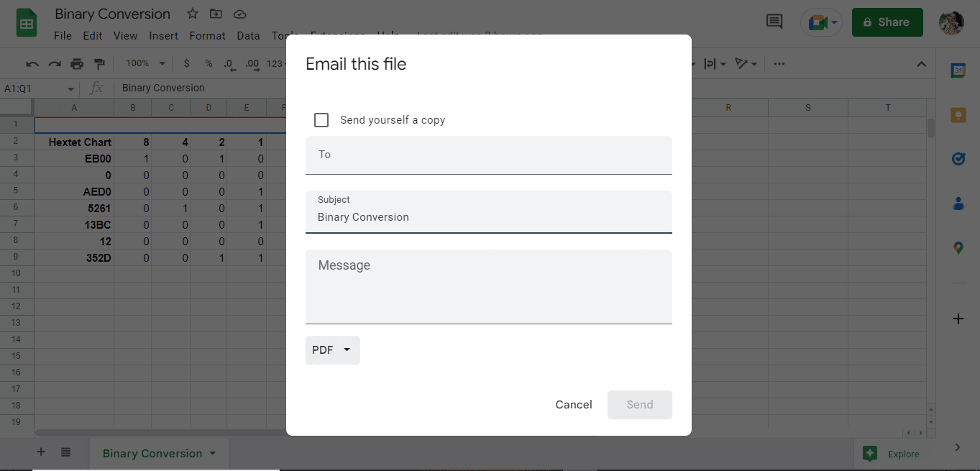Click inside the Message text area
The width and height of the screenshot is (980, 471).
click(x=489, y=287)
